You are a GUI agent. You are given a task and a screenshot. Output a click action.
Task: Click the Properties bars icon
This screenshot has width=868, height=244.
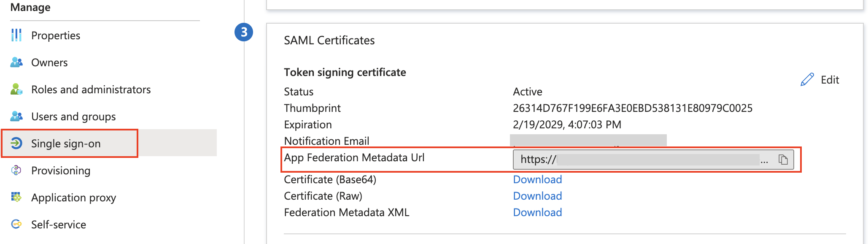pos(16,35)
